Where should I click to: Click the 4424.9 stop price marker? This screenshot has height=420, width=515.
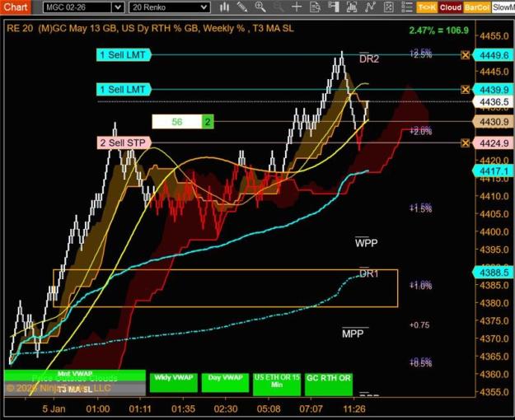click(494, 143)
